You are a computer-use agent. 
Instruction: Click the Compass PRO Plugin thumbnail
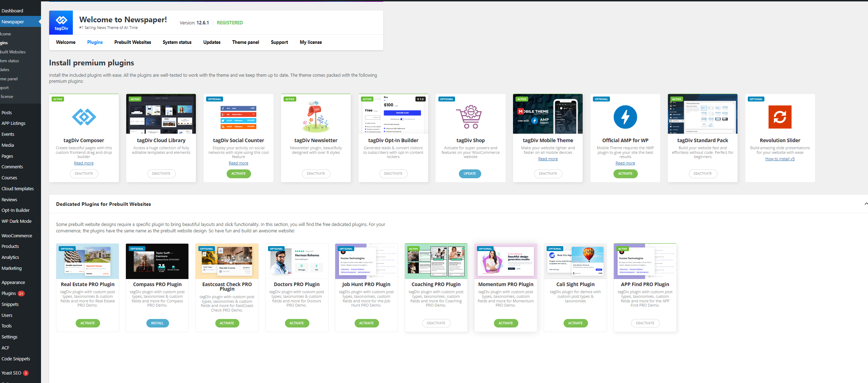(x=157, y=261)
